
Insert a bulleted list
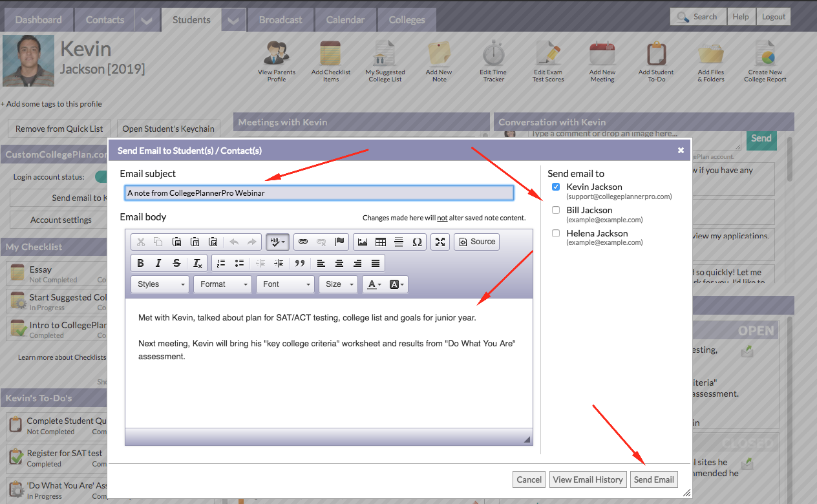[x=239, y=263]
